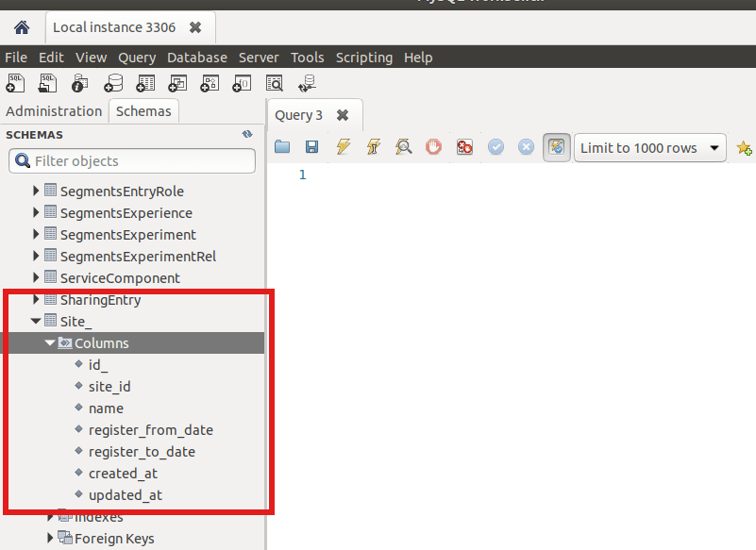This screenshot has width=756, height=550.
Task: Execute query with the lightning bolt icon
Action: [x=343, y=147]
